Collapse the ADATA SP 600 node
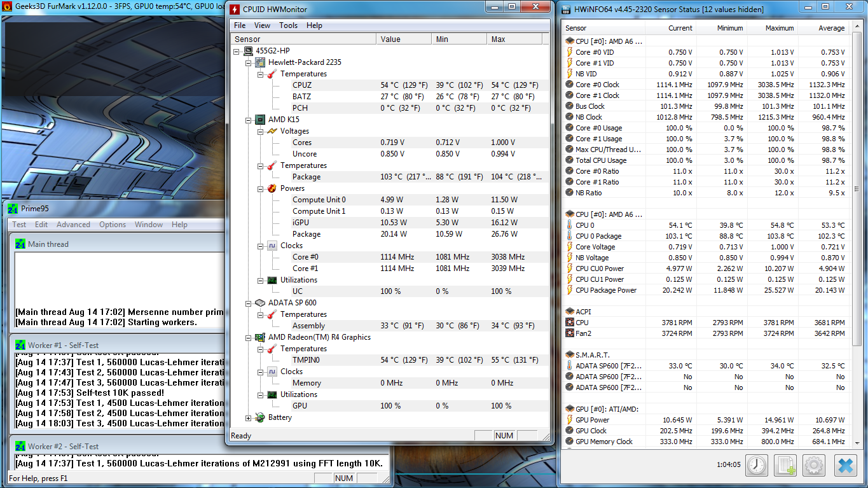This screenshot has width=868, height=488. pos(249,303)
